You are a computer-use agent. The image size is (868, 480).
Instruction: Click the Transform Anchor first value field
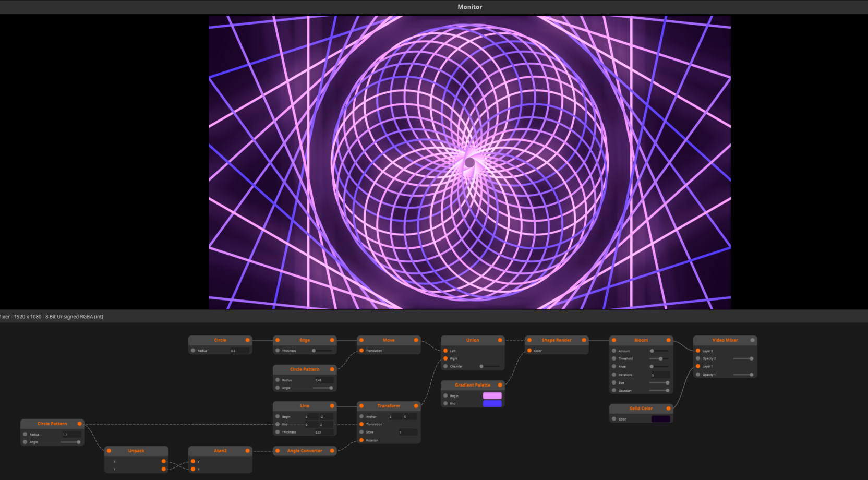click(395, 416)
